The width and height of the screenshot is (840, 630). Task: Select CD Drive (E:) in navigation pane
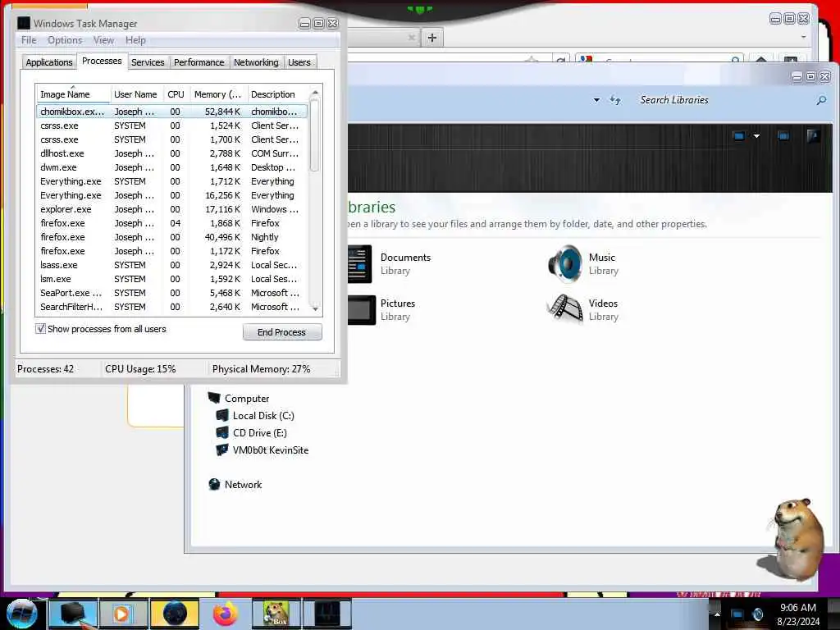[x=259, y=433]
